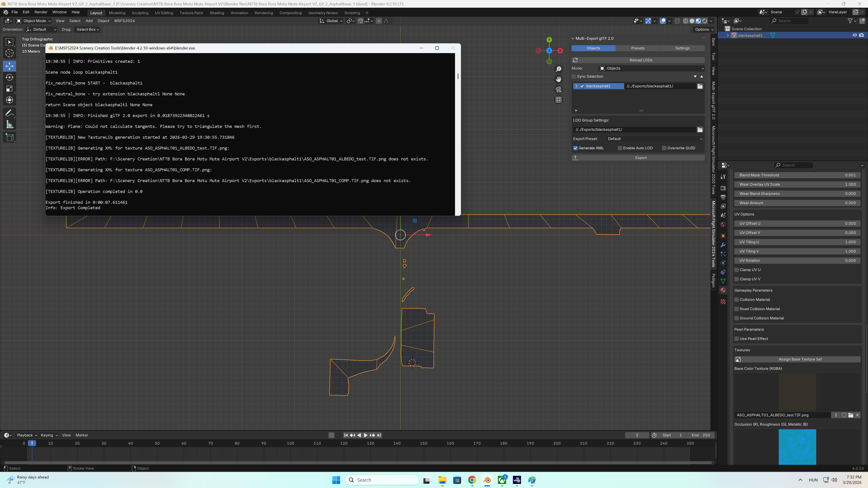This screenshot has width=868, height=488.
Task: Open the MSFS2024 menu
Action: (x=124, y=21)
